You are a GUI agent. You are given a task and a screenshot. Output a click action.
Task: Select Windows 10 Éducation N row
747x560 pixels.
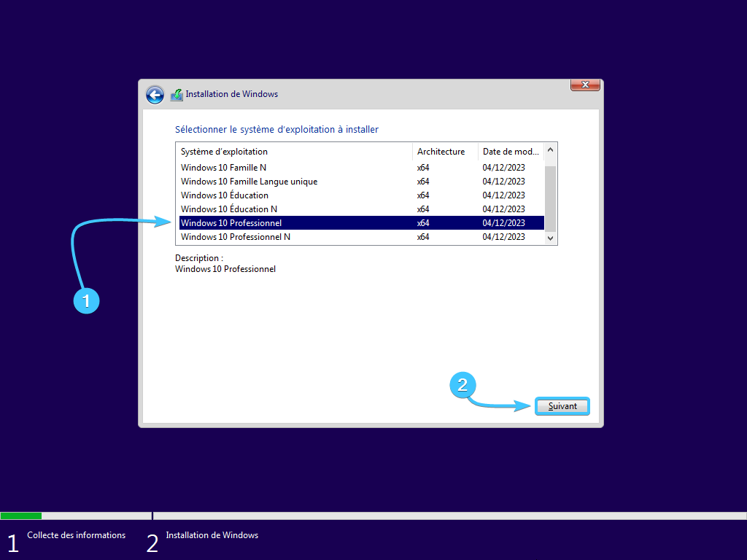[x=362, y=209]
